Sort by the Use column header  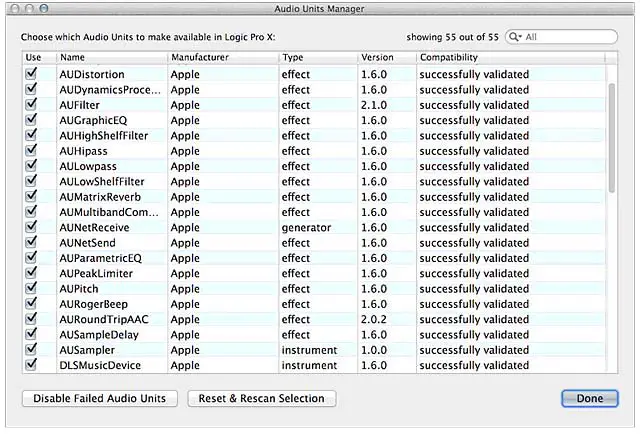[x=39, y=58]
